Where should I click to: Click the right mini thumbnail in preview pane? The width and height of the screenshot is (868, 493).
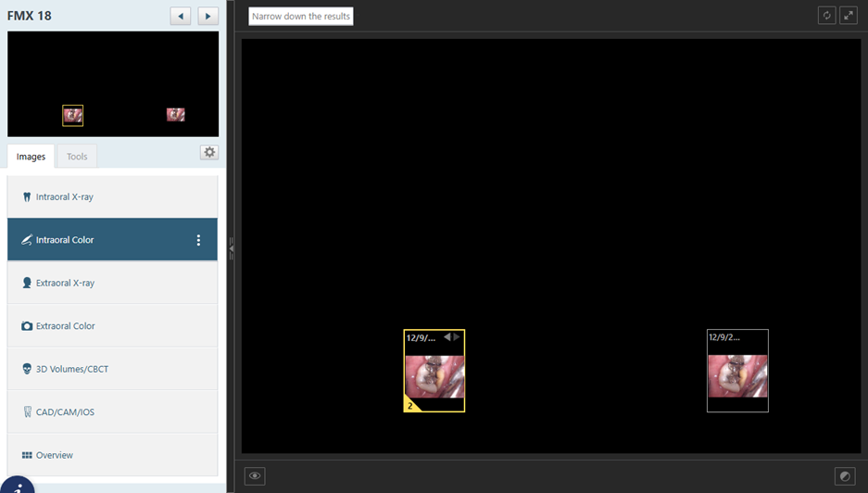coord(175,115)
